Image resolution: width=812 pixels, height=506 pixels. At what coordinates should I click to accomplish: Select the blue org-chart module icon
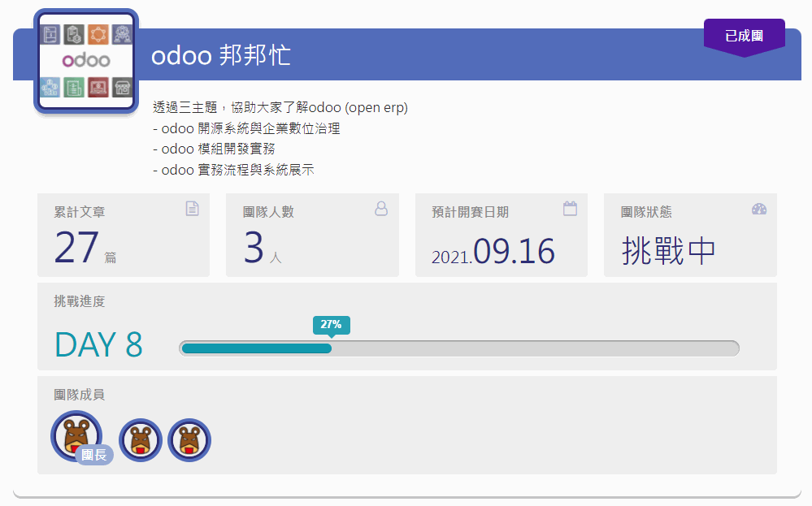[50, 86]
